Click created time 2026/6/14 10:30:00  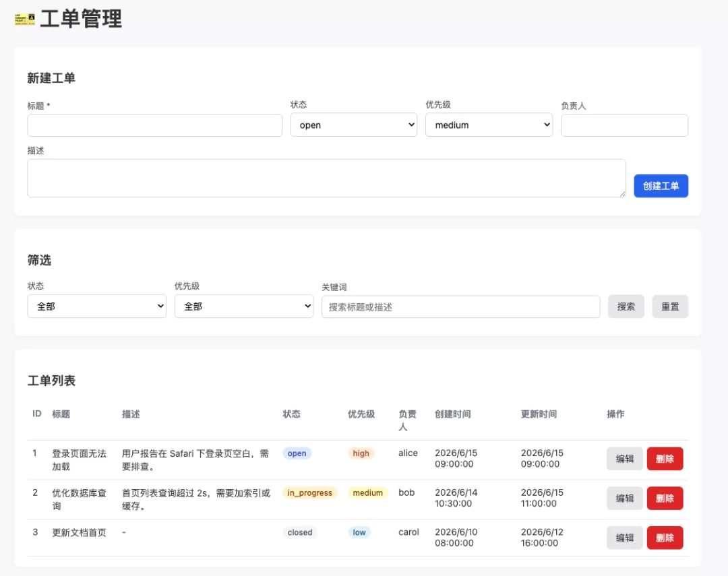(456, 498)
